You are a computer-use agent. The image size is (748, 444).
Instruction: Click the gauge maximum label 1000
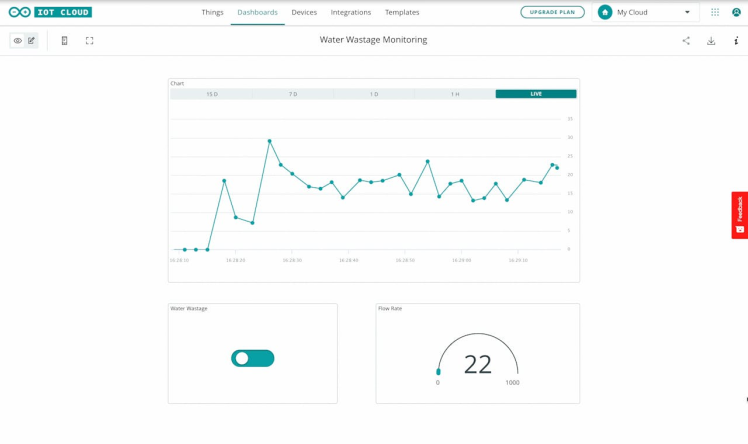click(512, 382)
